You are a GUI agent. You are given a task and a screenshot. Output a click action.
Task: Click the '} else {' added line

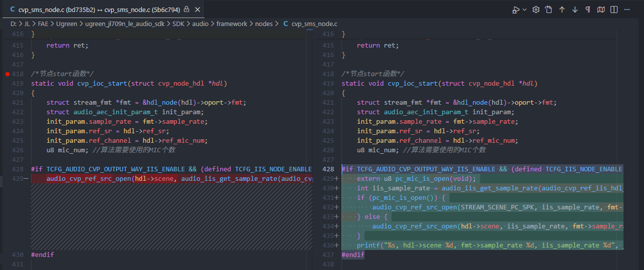pyautogui.click(x=372, y=217)
